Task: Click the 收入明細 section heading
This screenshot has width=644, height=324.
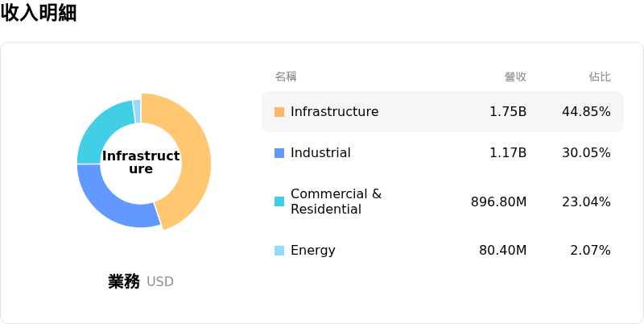Action: click(39, 12)
